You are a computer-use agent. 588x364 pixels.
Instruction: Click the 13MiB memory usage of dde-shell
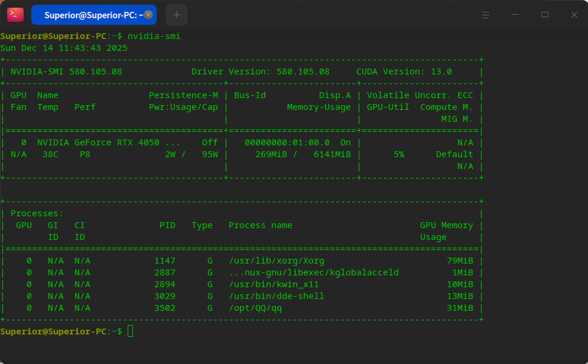point(460,296)
